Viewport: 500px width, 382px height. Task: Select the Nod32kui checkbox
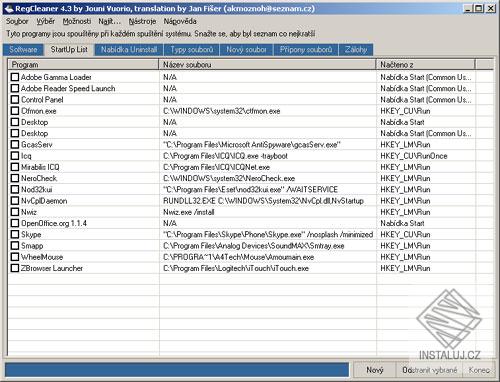(x=15, y=189)
